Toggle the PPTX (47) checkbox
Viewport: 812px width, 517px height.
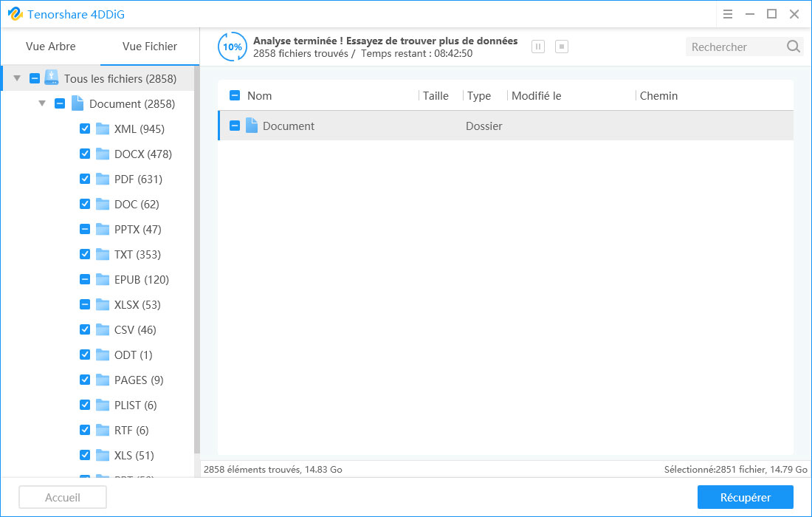click(x=85, y=229)
